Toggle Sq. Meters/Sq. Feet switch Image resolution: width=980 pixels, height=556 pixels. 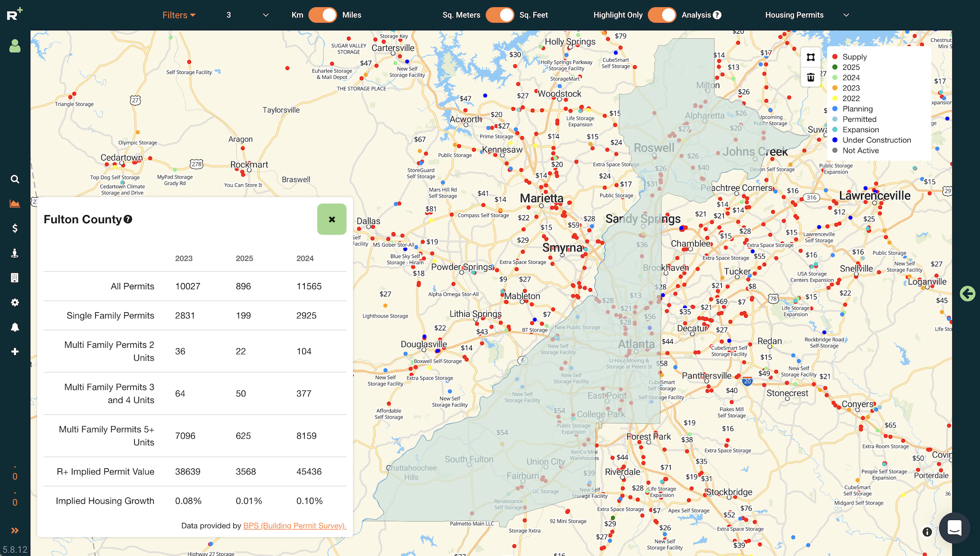point(500,15)
